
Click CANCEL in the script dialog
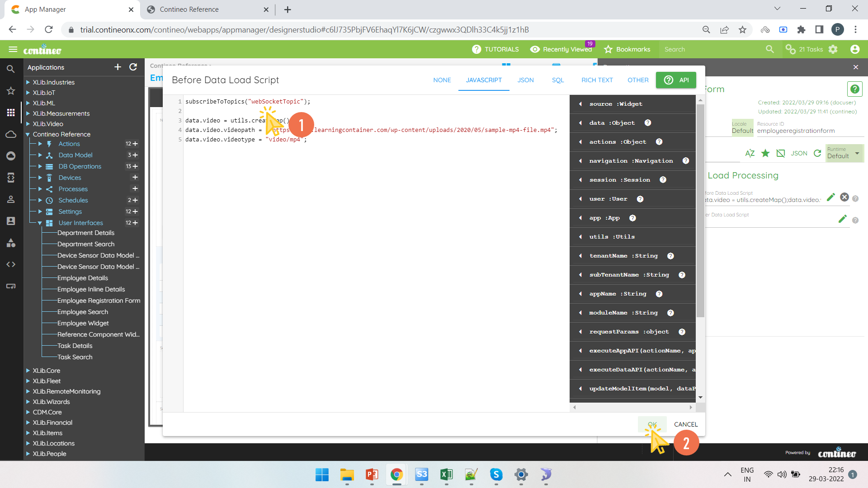(x=685, y=424)
